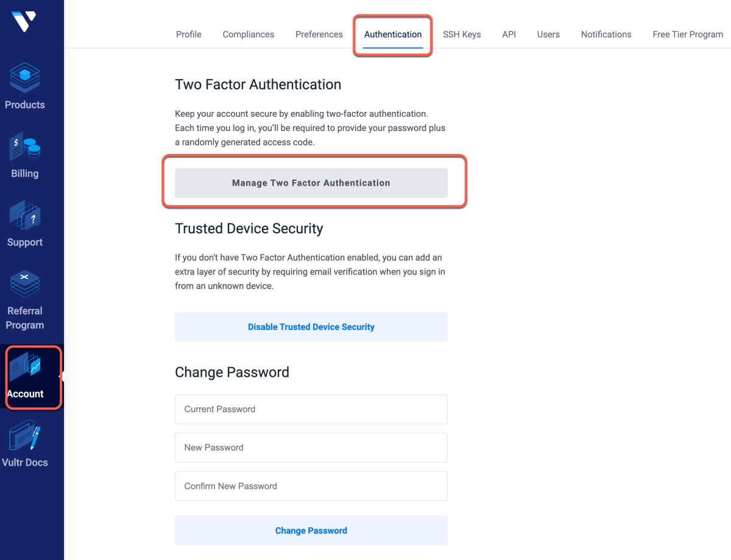Image resolution: width=731 pixels, height=560 pixels.
Task: Go to the SSH Keys tab
Action: 462,34
